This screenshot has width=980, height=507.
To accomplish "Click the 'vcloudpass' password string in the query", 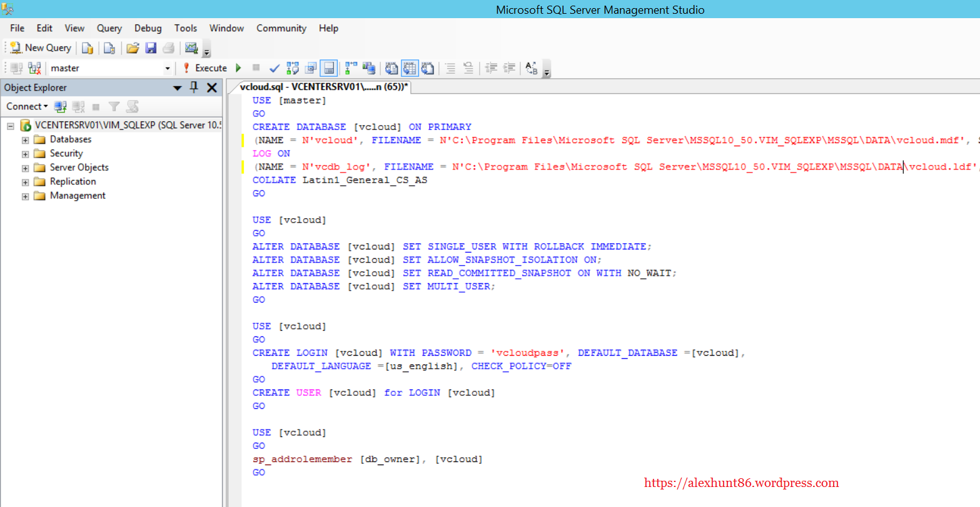I will 527,353.
